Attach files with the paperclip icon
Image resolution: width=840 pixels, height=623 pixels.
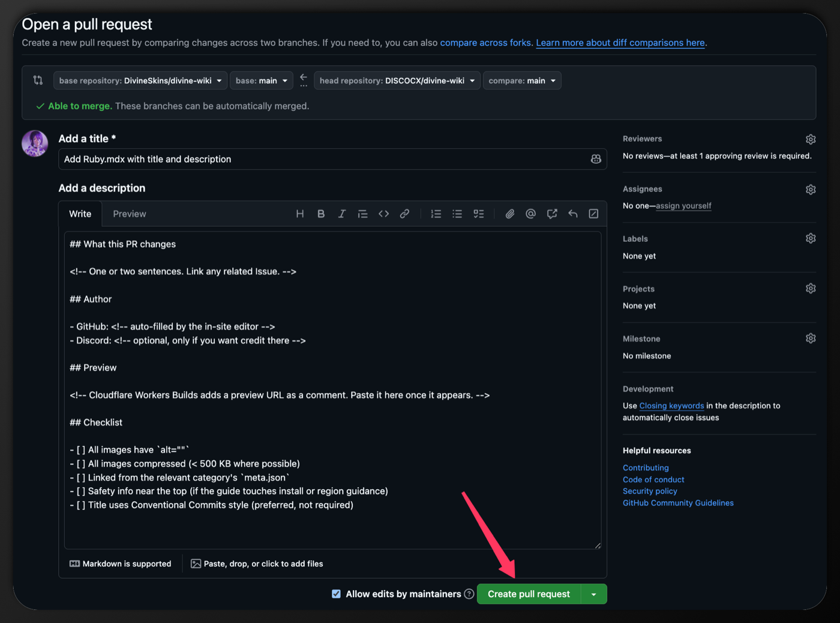point(510,214)
